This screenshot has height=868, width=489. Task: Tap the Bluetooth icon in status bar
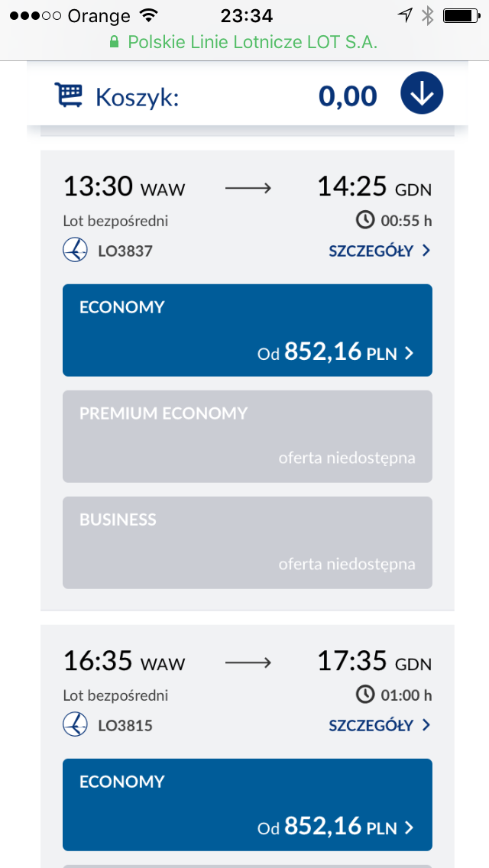pyautogui.click(x=427, y=15)
